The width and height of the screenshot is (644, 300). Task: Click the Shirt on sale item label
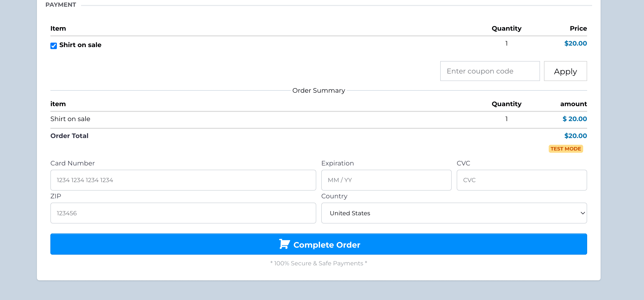80,45
